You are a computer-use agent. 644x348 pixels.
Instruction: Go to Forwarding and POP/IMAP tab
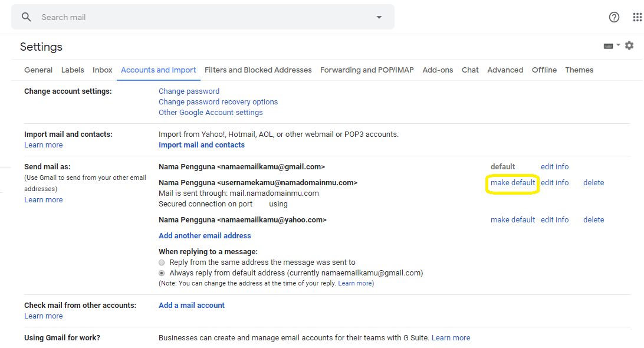[367, 70]
